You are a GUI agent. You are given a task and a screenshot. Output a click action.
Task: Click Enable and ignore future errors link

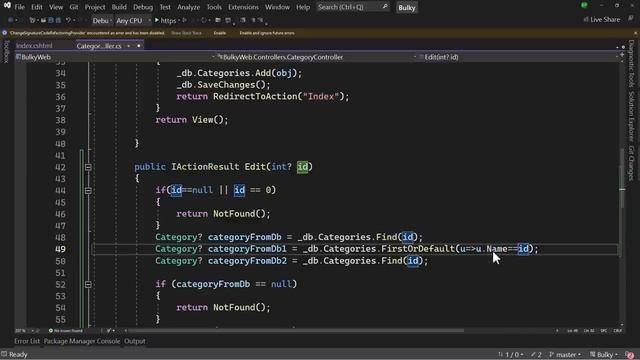(267, 33)
